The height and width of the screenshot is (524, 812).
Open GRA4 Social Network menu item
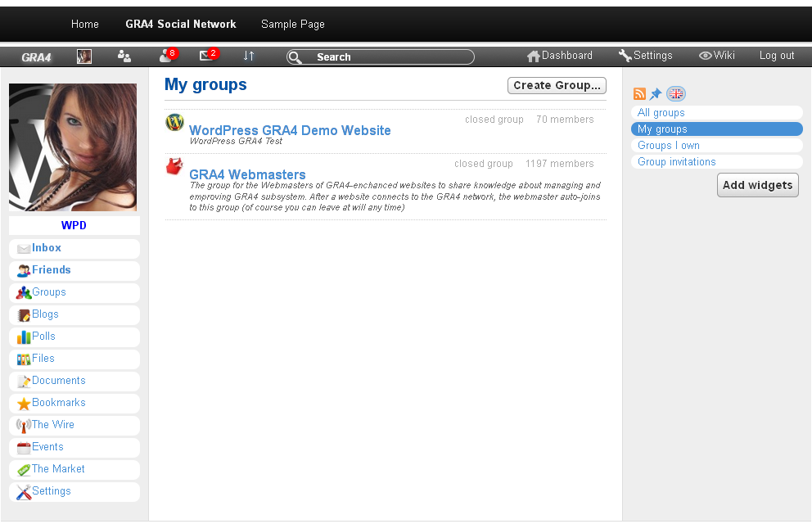click(x=181, y=25)
